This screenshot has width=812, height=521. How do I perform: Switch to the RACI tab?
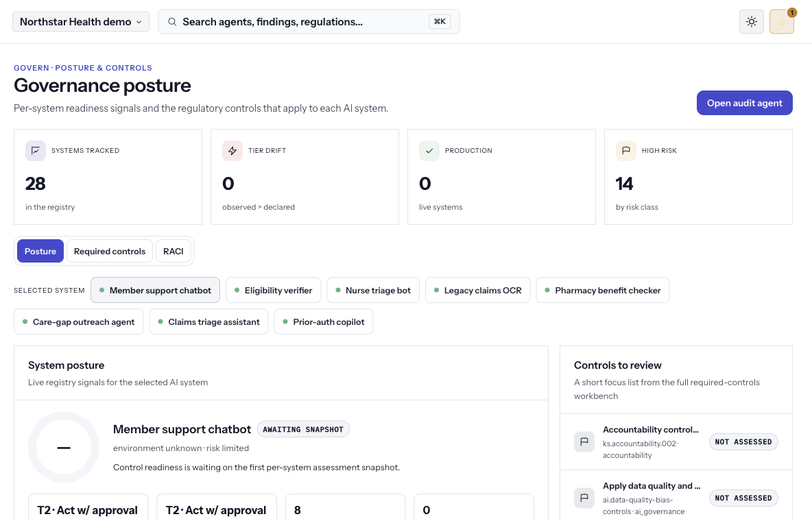point(174,251)
